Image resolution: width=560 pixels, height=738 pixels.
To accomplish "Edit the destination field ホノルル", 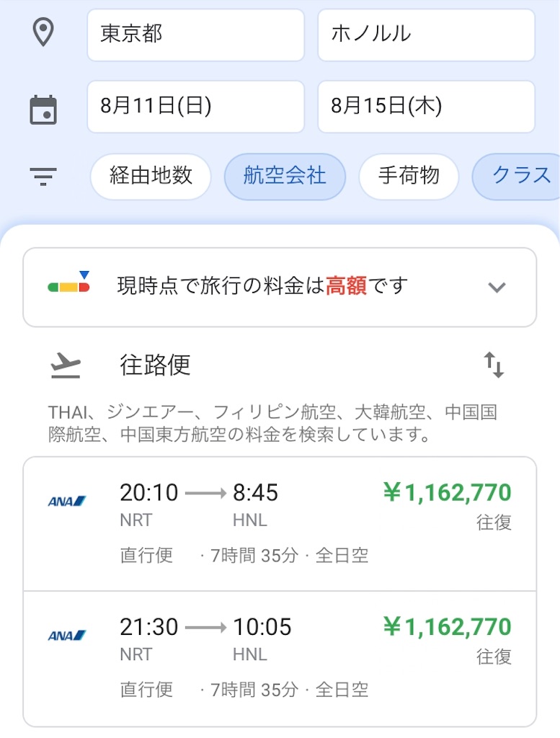I will pyautogui.click(x=427, y=35).
